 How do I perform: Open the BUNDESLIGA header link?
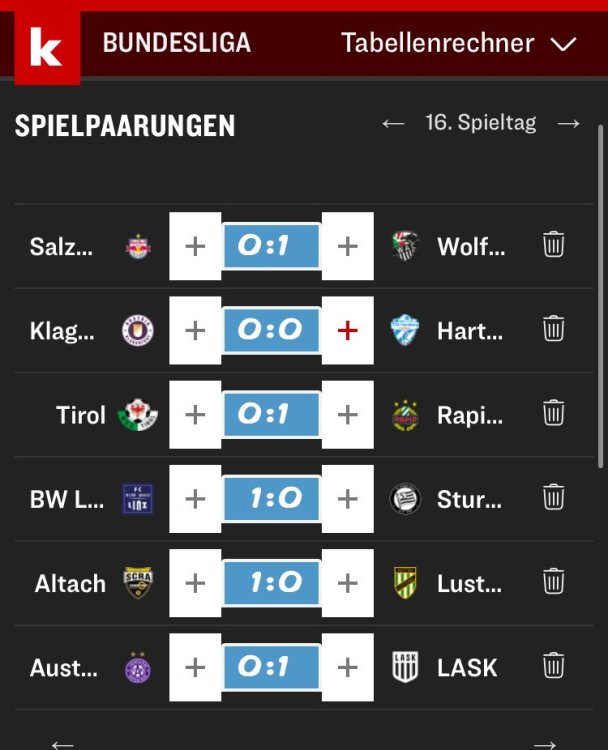(x=177, y=43)
